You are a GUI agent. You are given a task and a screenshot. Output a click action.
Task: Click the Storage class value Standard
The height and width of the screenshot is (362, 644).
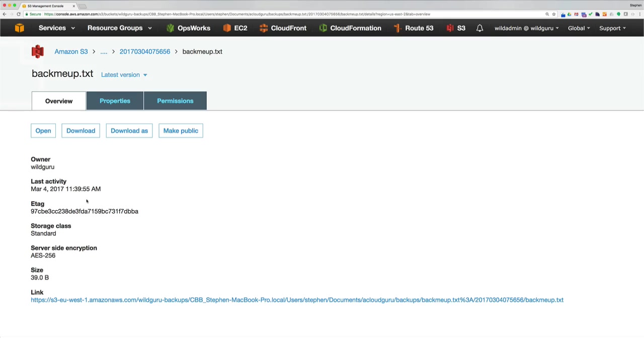click(43, 233)
